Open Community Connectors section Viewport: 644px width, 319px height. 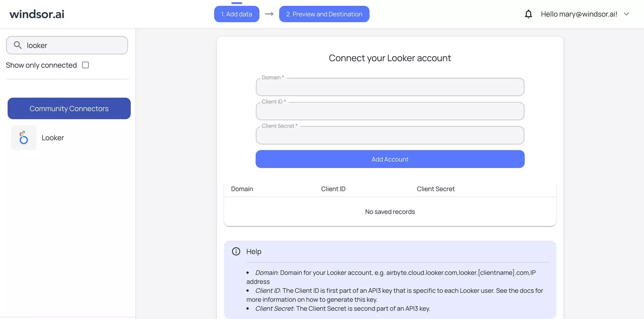(x=69, y=108)
